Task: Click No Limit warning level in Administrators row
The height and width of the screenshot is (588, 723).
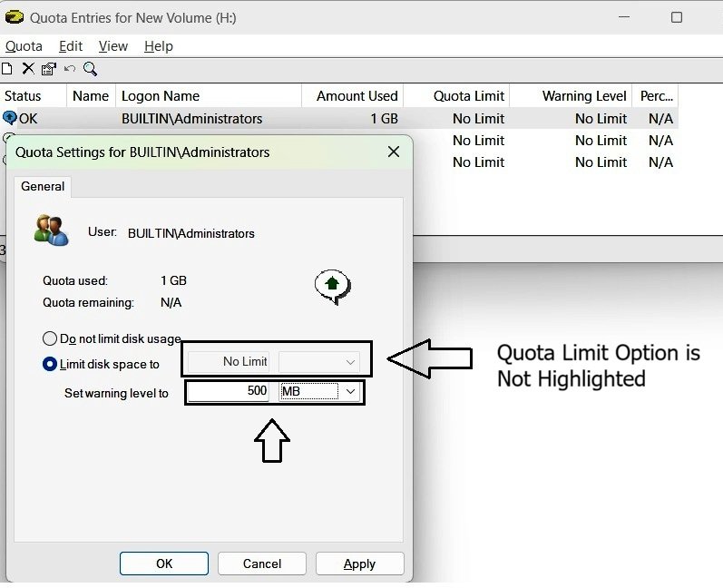Action: 601,119
